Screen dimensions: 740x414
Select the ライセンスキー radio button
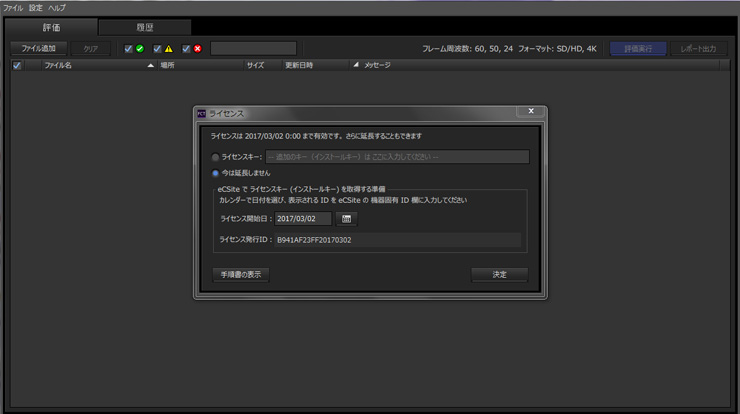[x=215, y=157]
